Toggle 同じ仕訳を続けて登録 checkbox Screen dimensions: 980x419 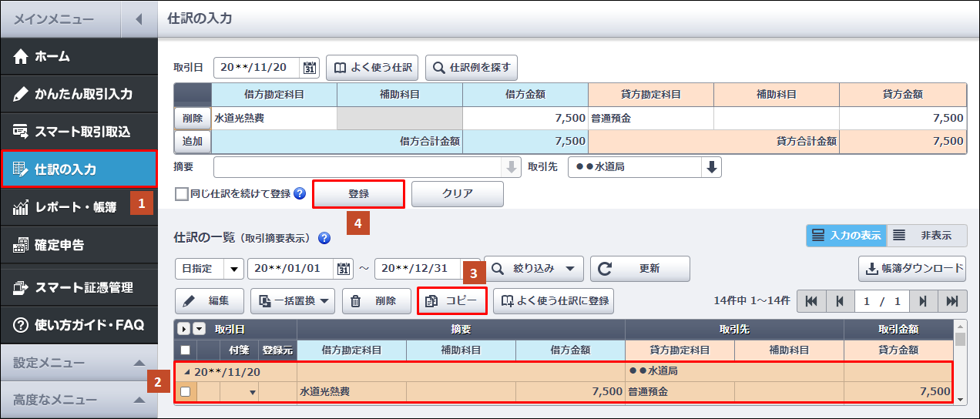pos(182,194)
